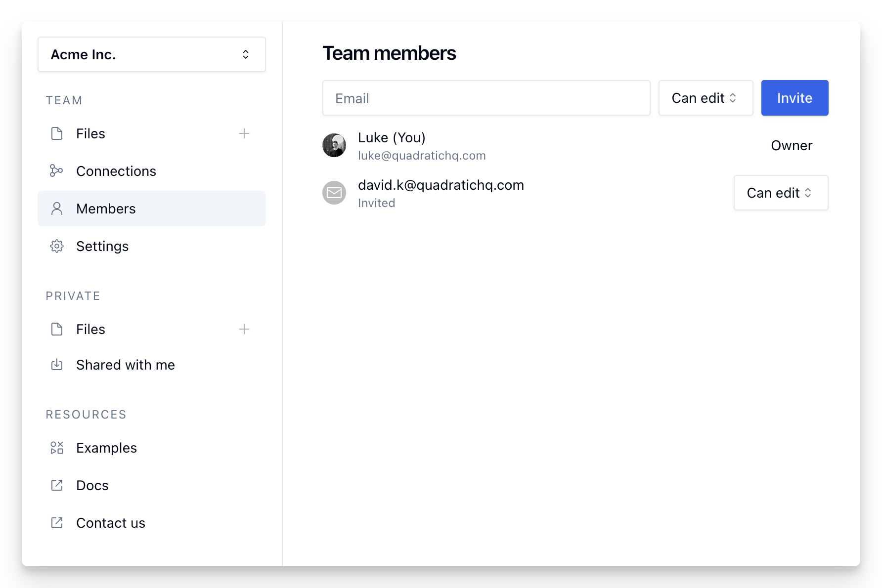Focus the Email input field
The image size is (882, 588).
pyautogui.click(x=486, y=98)
